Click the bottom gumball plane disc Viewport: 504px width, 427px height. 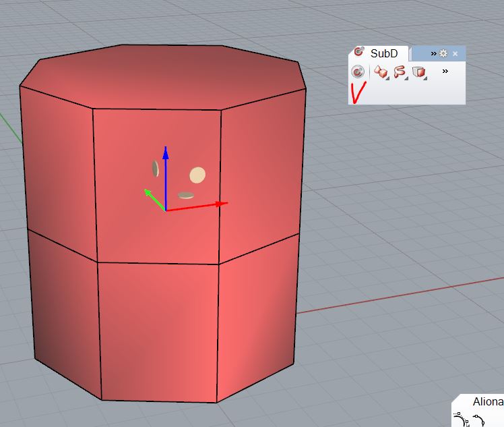[x=186, y=196]
